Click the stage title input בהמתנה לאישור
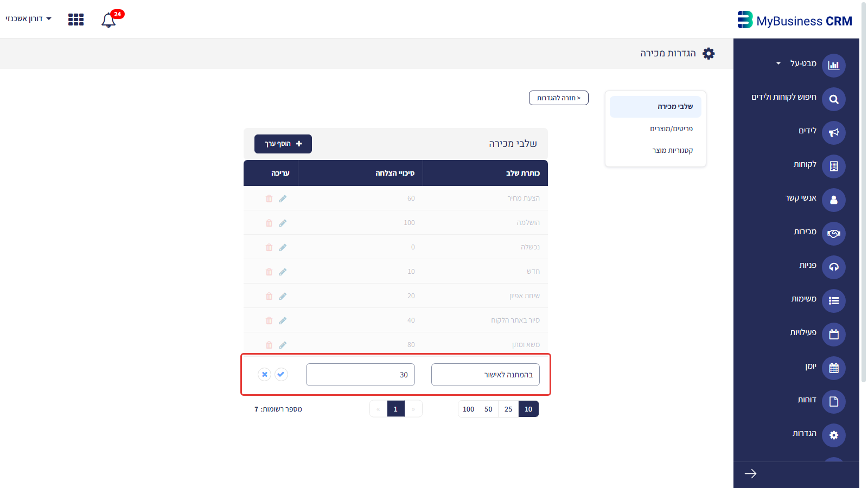 (486, 375)
